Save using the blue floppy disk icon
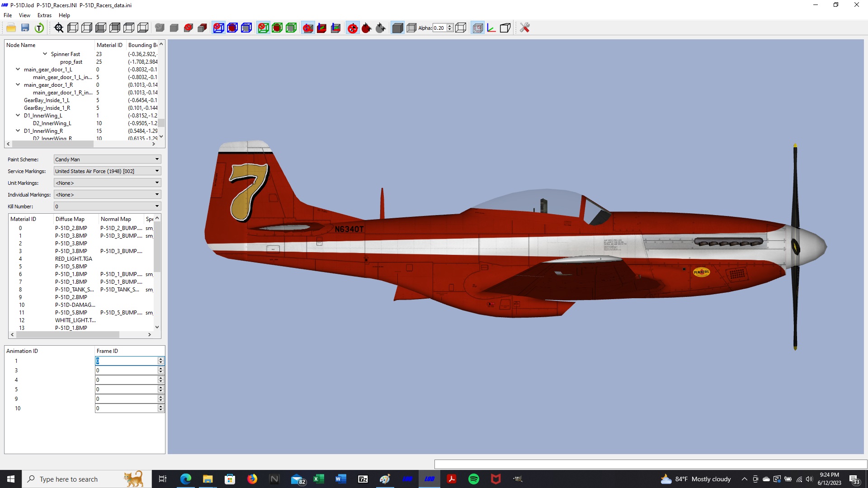Image resolution: width=868 pixels, height=488 pixels. pos(25,28)
